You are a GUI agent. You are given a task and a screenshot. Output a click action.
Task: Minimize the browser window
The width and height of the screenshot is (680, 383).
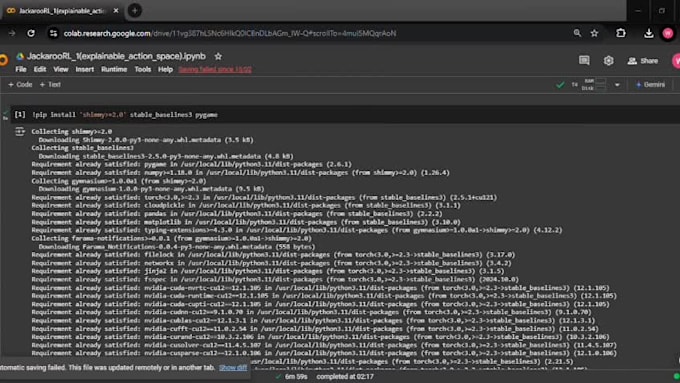tap(638, 10)
